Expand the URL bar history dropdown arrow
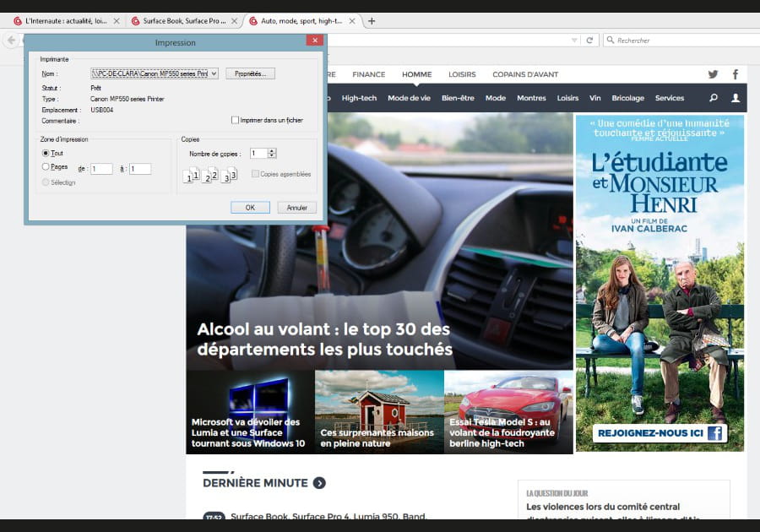 click(575, 40)
